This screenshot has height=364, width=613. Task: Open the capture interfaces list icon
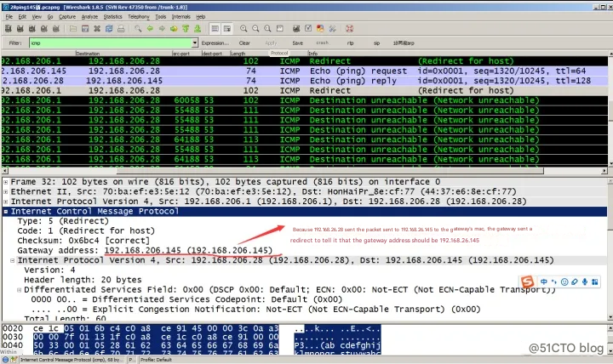tap(9, 29)
